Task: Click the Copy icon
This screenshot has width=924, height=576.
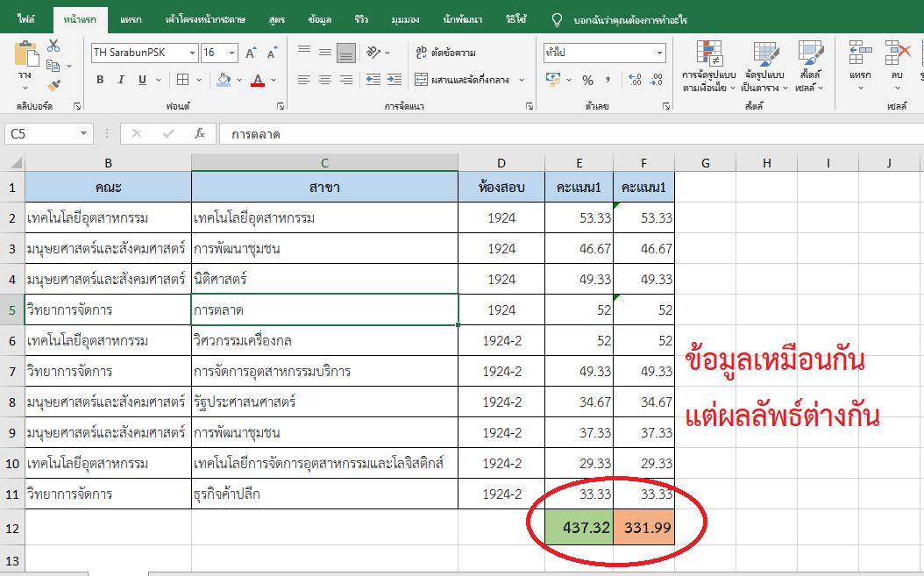Action: (x=53, y=66)
